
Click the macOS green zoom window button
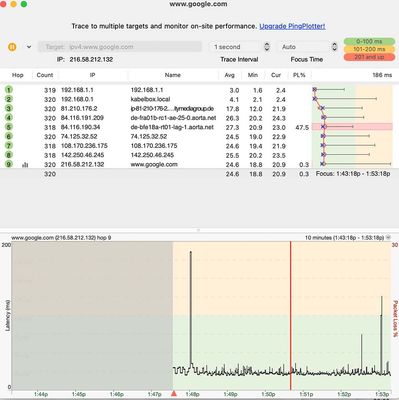click(24, 4)
